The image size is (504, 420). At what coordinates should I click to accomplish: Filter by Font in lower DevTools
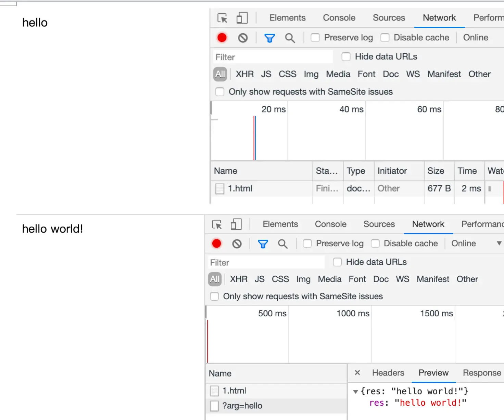pyautogui.click(x=357, y=279)
